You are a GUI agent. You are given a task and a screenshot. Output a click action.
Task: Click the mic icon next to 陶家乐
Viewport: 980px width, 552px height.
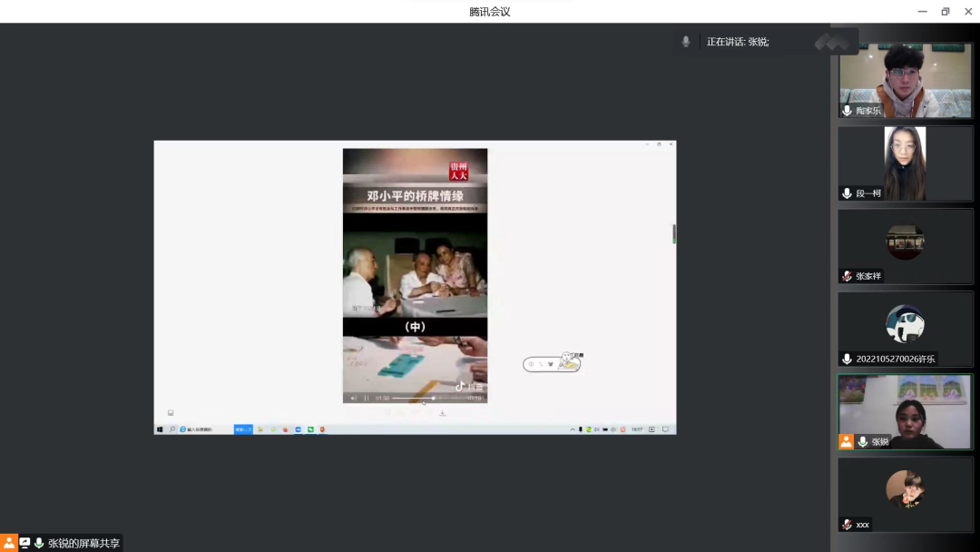tap(847, 111)
